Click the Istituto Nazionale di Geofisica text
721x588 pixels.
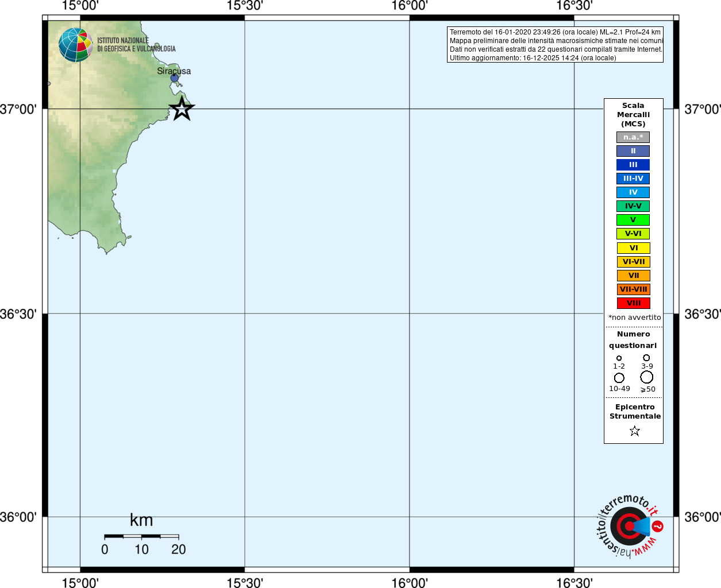[x=136, y=45]
